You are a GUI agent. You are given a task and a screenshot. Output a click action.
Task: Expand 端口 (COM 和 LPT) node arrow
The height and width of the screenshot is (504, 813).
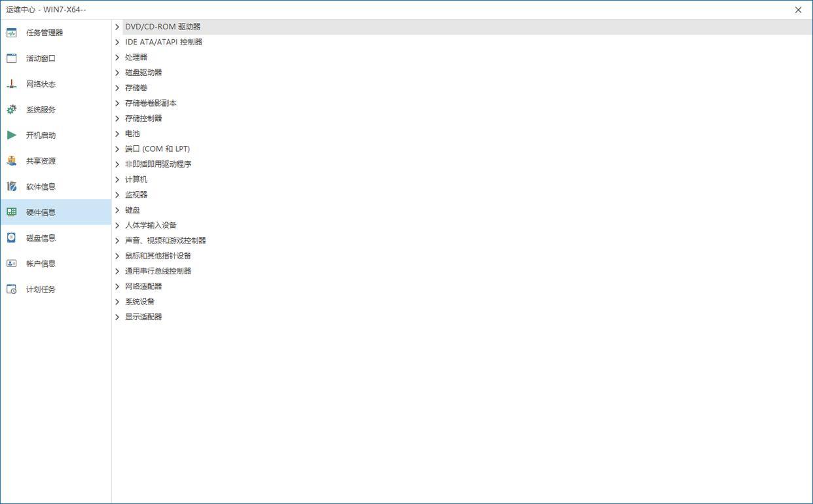click(x=117, y=149)
